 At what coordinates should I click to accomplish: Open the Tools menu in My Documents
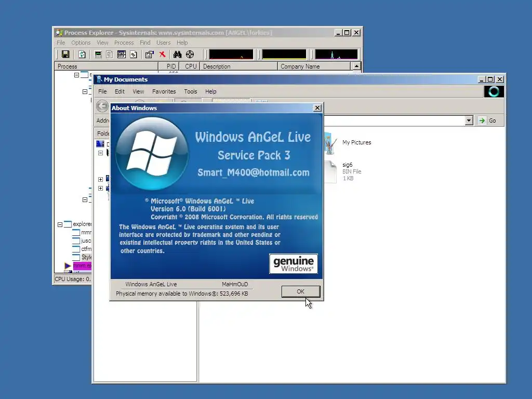tap(190, 91)
